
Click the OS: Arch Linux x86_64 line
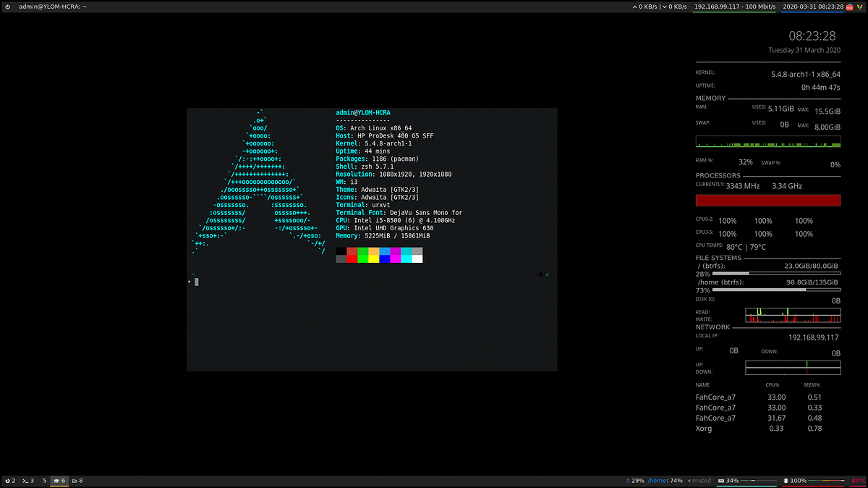point(373,127)
